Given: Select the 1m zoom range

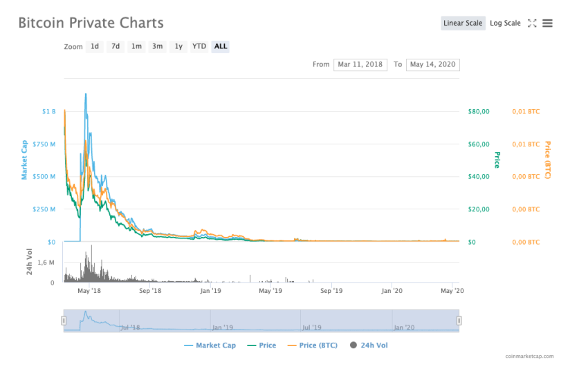Looking at the screenshot, I should pyautogui.click(x=136, y=46).
